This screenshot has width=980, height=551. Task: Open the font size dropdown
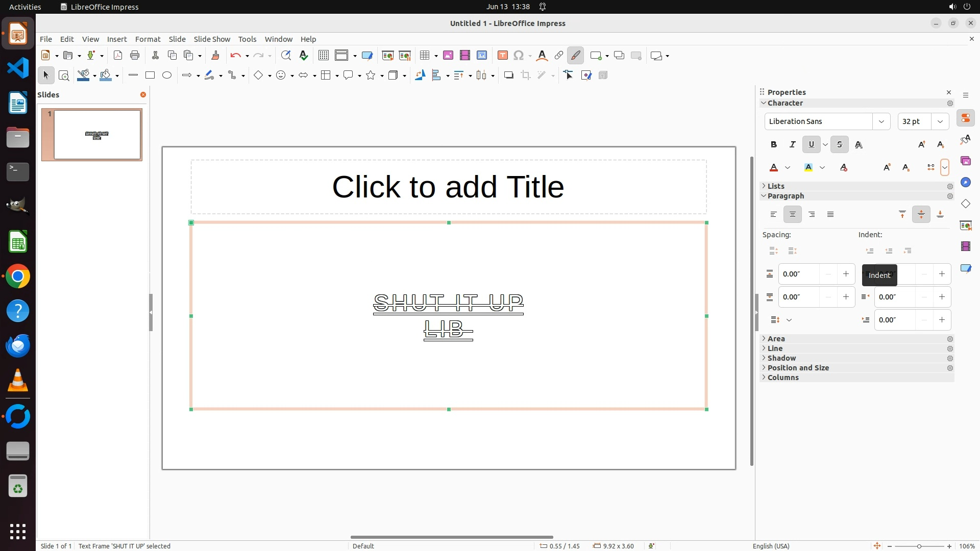coord(940,121)
